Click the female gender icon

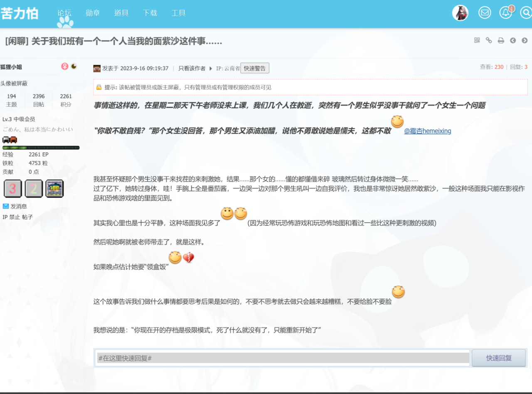point(64,66)
